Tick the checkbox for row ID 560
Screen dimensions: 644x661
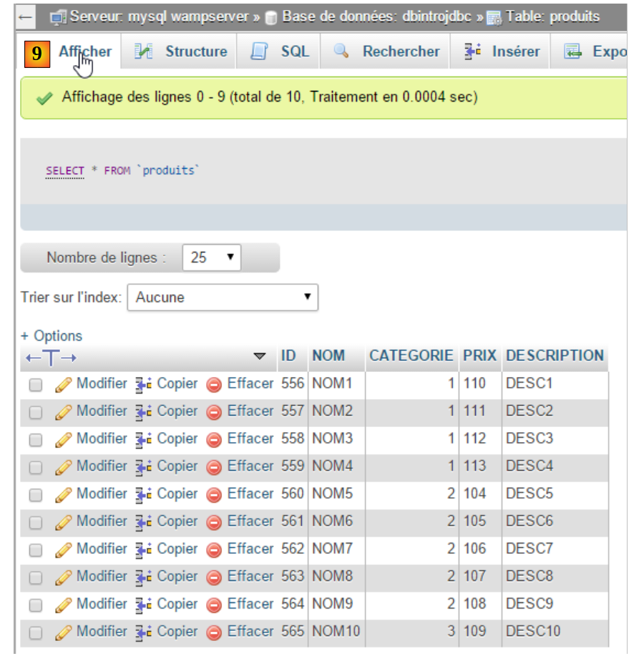[x=35, y=495]
